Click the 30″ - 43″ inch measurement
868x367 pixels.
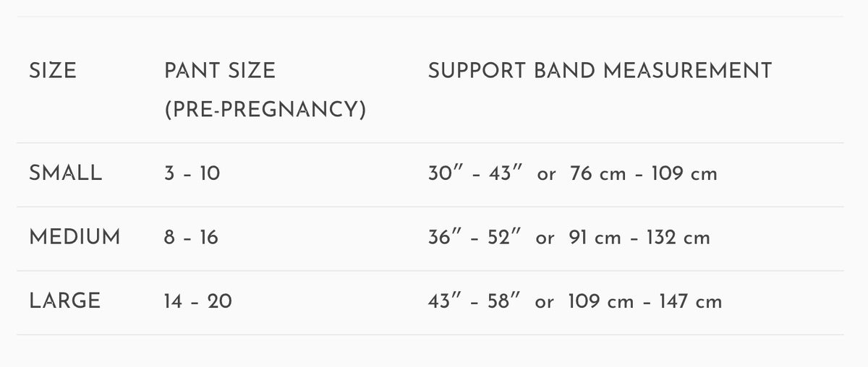477,174
